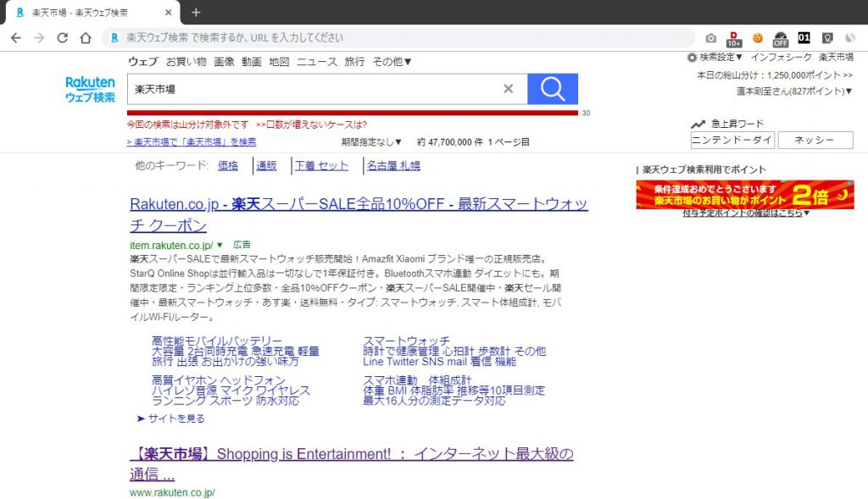868x499 pixels.
Task: Open the 楽天スーパーSALE全品10%OFF ad title
Action: 359,214
